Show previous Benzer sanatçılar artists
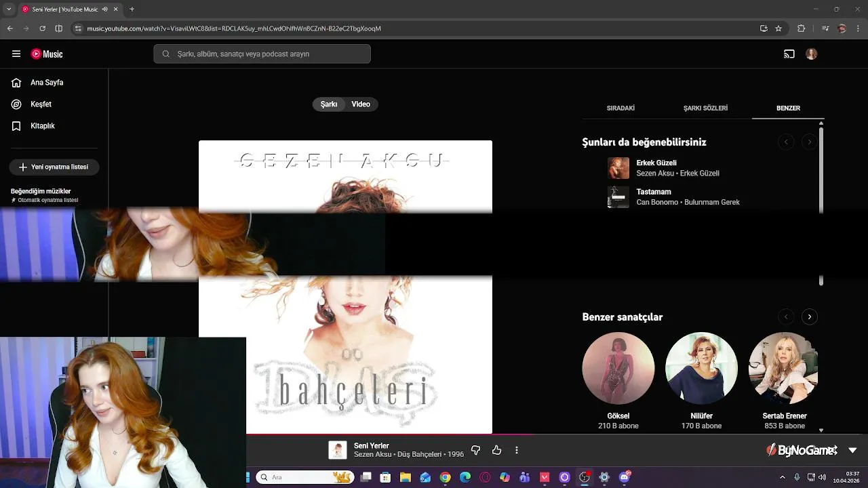This screenshot has height=488, width=868. pos(786,317)
